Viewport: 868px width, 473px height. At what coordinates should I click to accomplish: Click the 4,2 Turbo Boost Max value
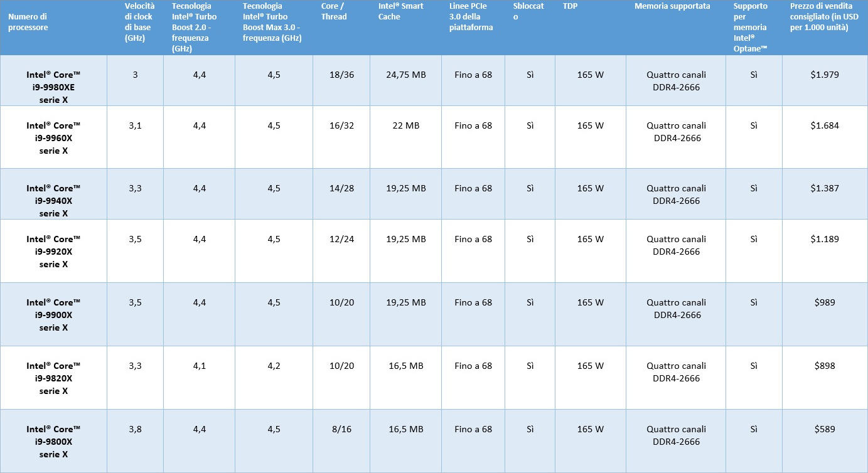point(274,366)
